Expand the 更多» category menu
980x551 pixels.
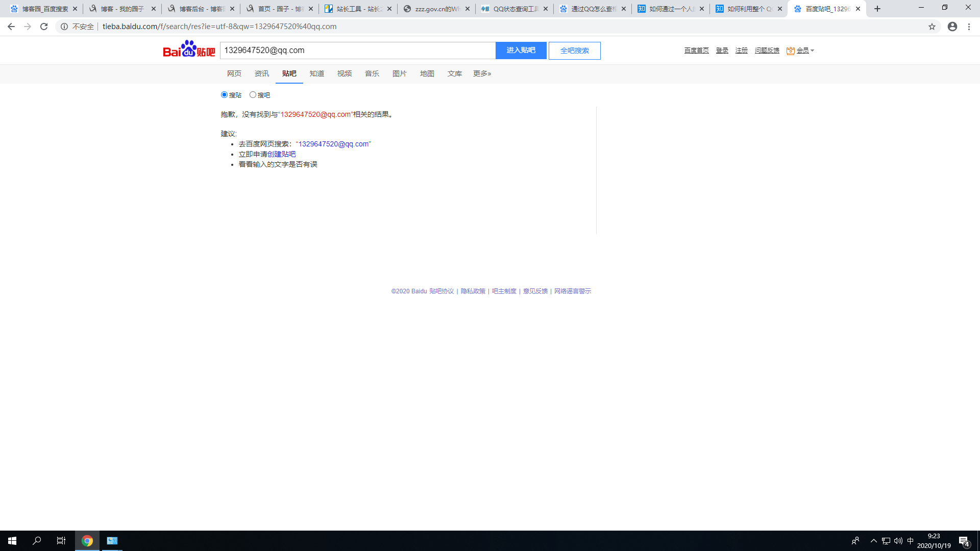tap(482, 74)
